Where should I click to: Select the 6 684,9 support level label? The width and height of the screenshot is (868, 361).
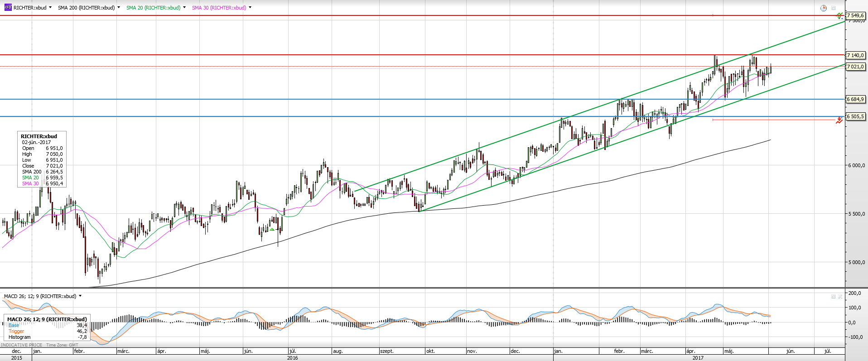(x=855, y=99)
